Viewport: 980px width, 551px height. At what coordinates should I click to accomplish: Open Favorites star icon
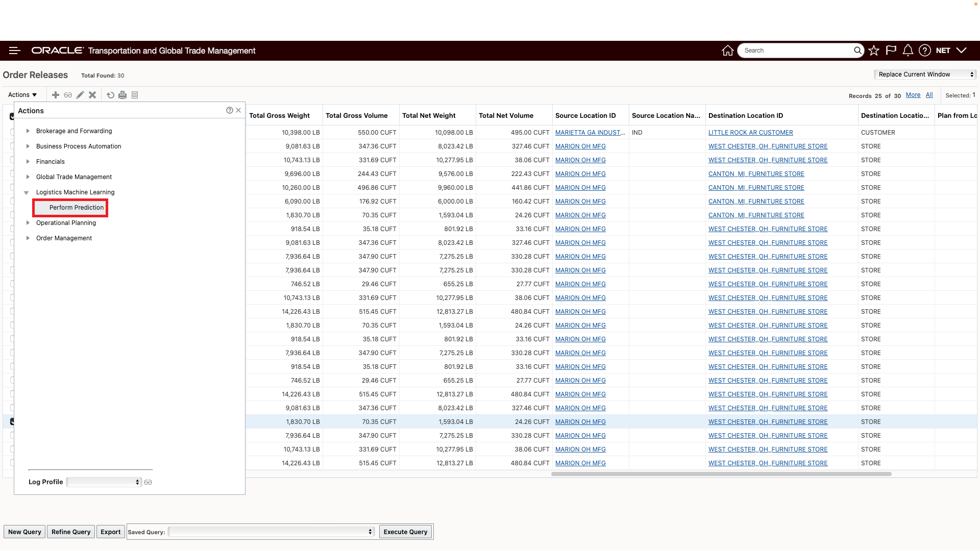(x=874, y=51)
